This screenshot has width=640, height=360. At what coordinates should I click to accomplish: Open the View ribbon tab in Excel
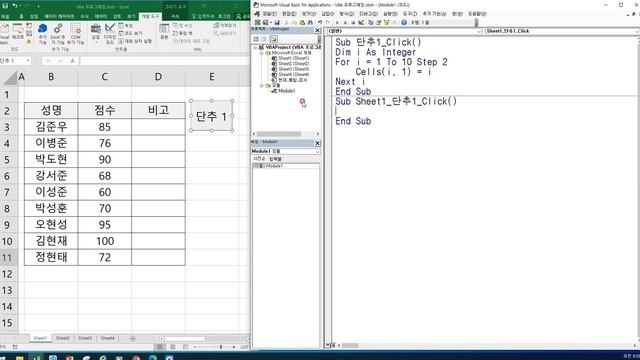coord(131,17)
